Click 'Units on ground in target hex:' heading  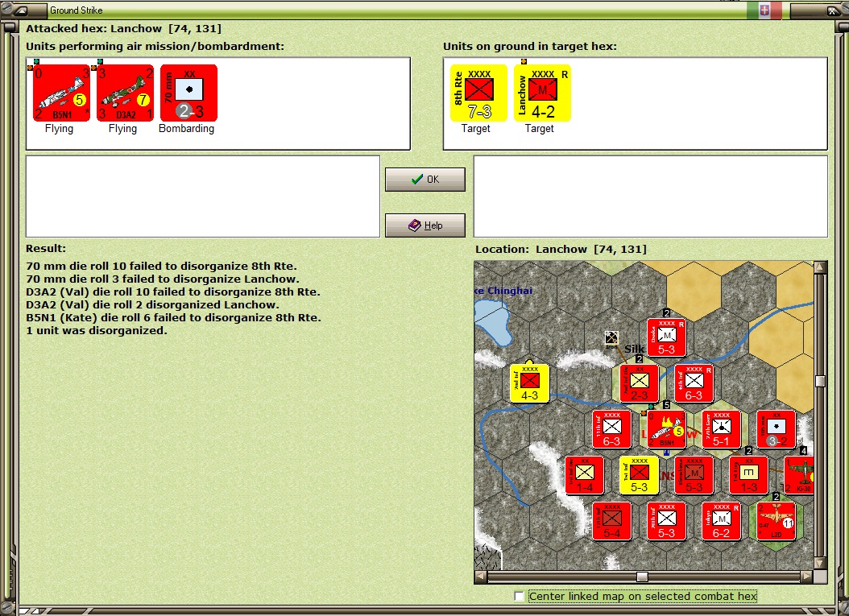coord(530,46)
